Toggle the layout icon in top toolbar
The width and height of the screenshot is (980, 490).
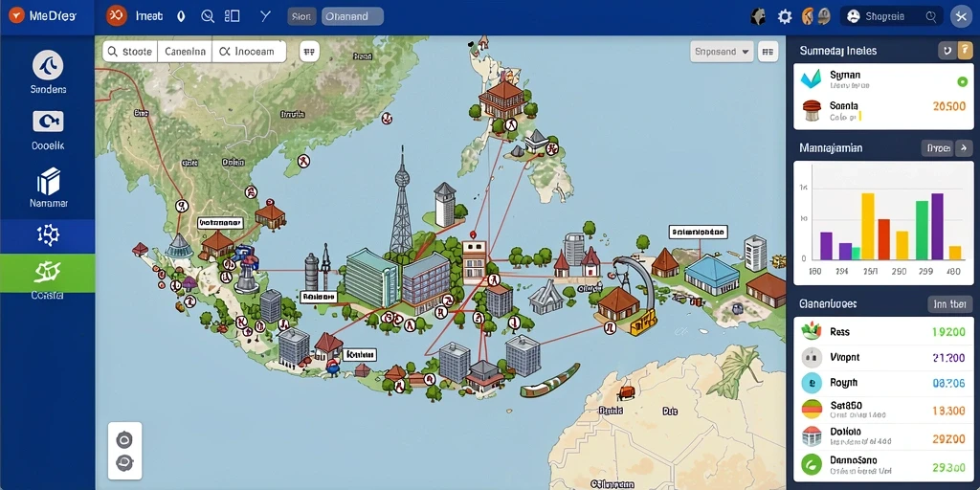232,16
